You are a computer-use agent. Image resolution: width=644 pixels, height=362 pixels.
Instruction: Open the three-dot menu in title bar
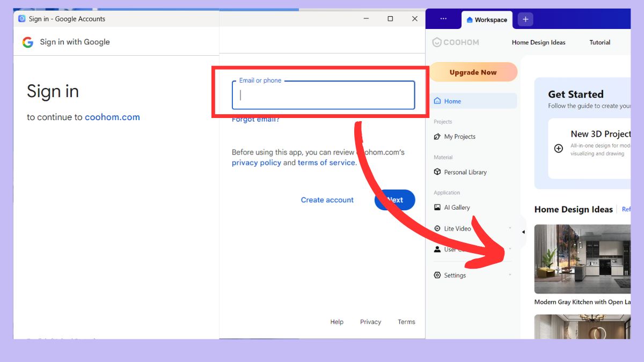tap(443, 19)
